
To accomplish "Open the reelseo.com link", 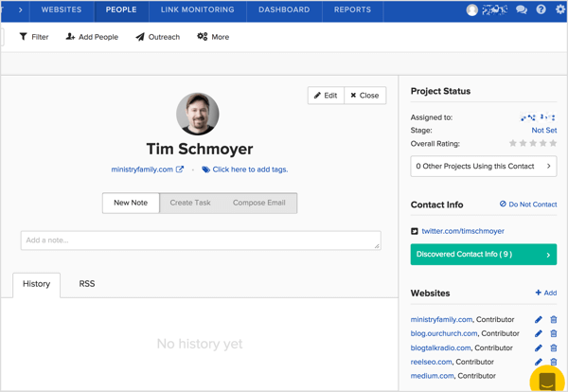I will [431, 362].
